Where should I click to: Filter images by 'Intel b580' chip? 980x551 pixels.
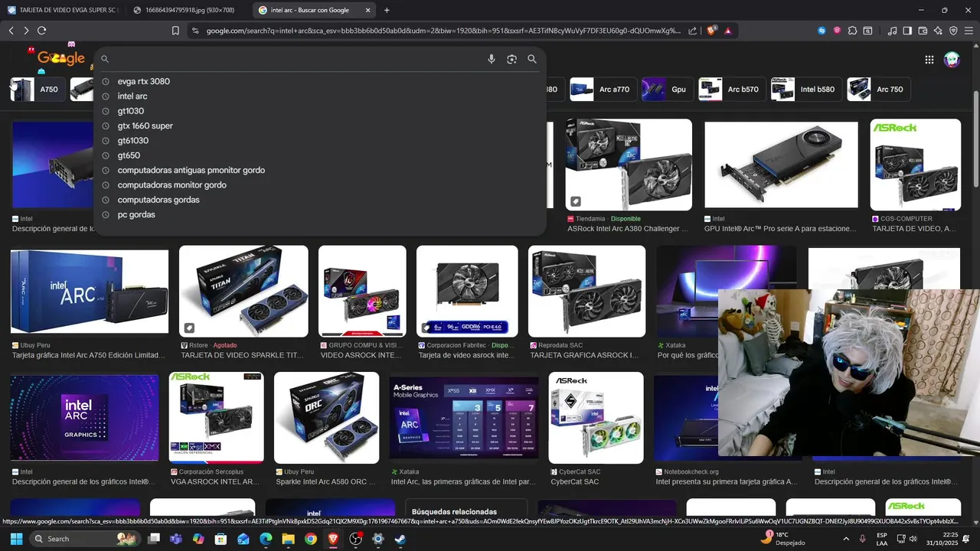(805, 90)
